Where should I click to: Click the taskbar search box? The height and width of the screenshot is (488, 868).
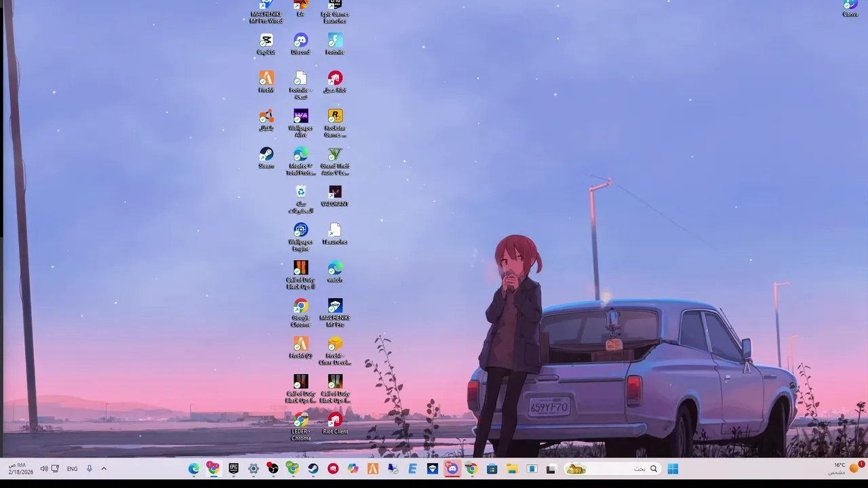pyautogui.click(x=612, y=468)
